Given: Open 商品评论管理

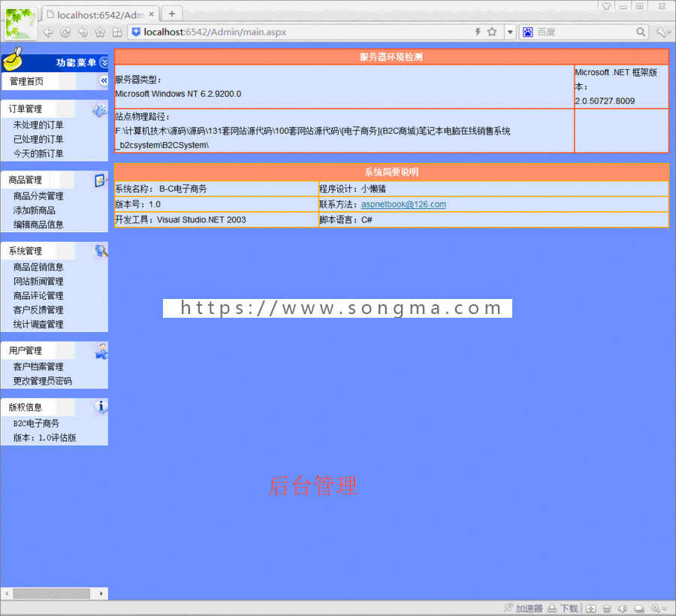Looking at the screenshot, I should tap(38, 296).
